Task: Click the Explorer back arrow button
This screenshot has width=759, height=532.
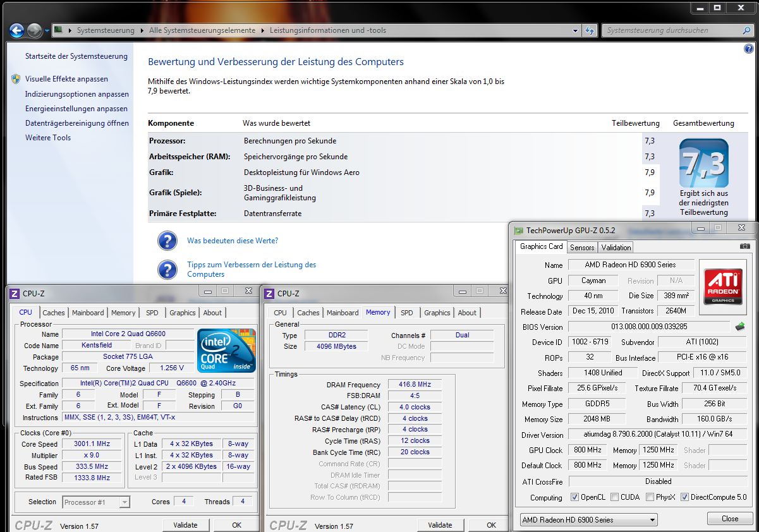Action: click(17, 30)
